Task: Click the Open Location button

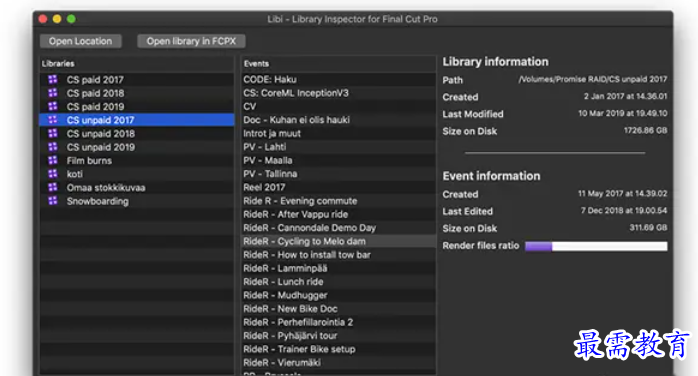Action: coord(81,41)
